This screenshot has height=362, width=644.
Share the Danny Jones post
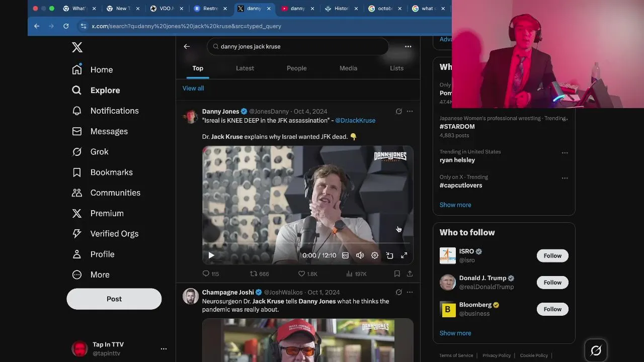coord(410,274)
